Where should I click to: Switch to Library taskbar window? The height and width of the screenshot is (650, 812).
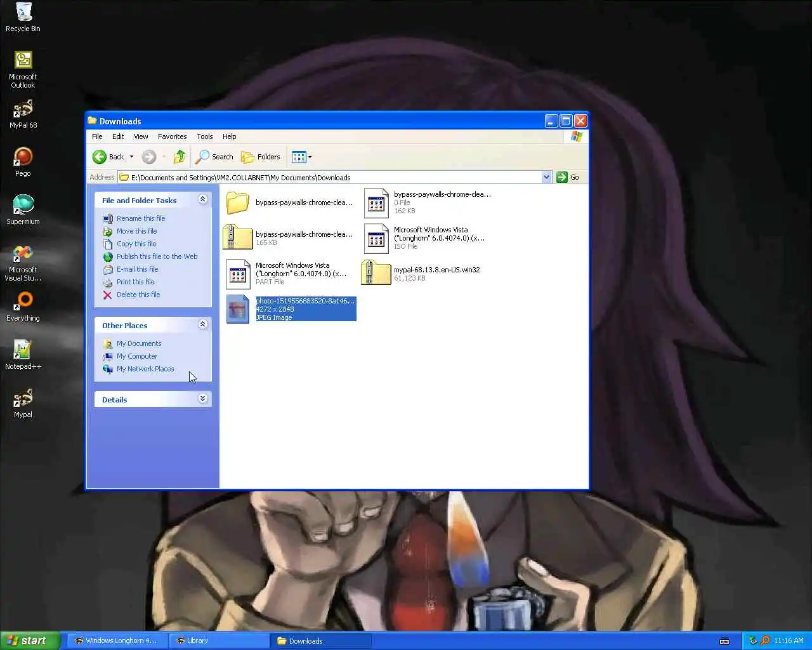pyautogui.click(x=219, y=640)
